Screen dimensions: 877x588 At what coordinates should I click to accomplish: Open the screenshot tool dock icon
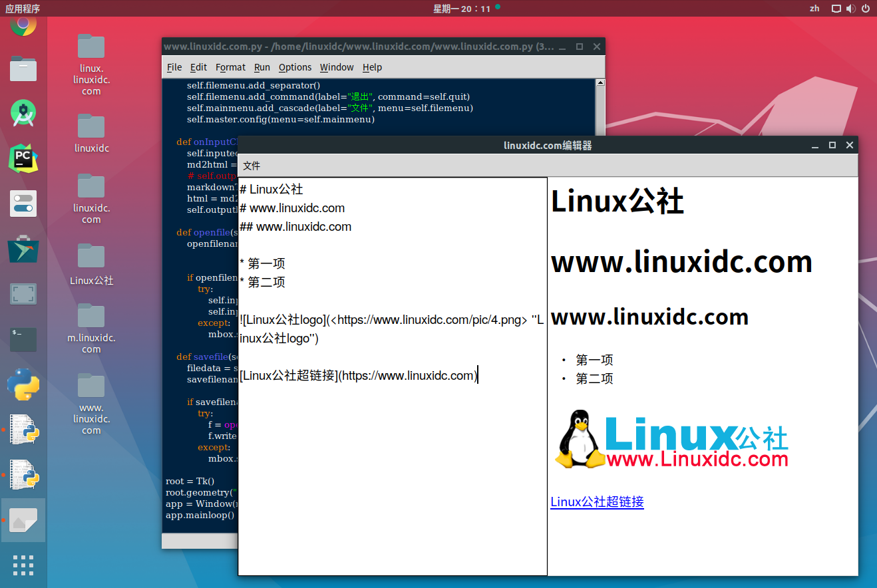23,294
